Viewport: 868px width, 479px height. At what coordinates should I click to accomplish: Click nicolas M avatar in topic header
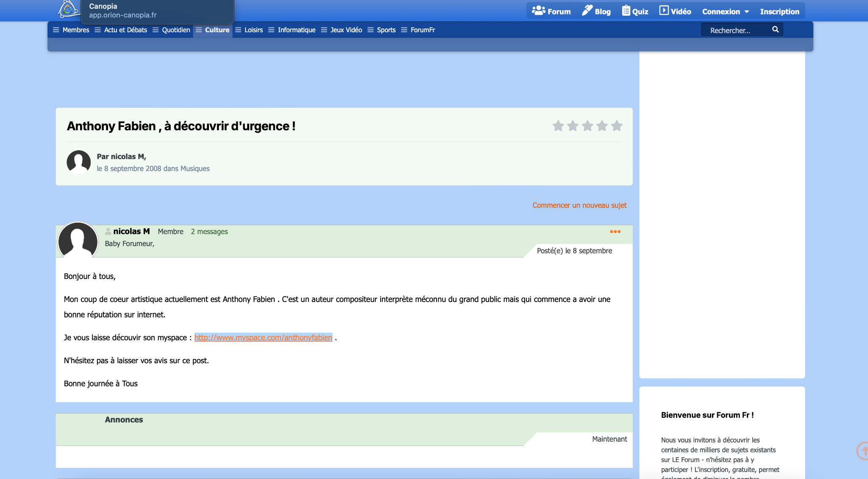pos(79,162)
